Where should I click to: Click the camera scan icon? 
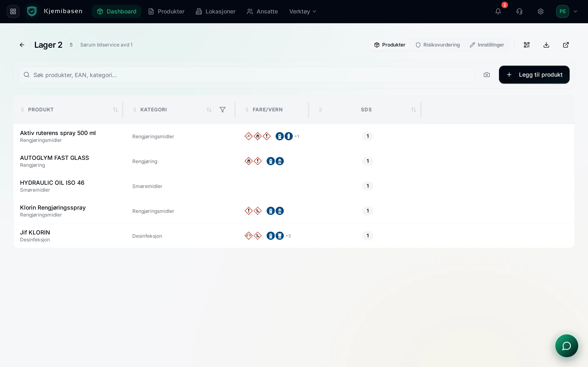coord(487,75)
